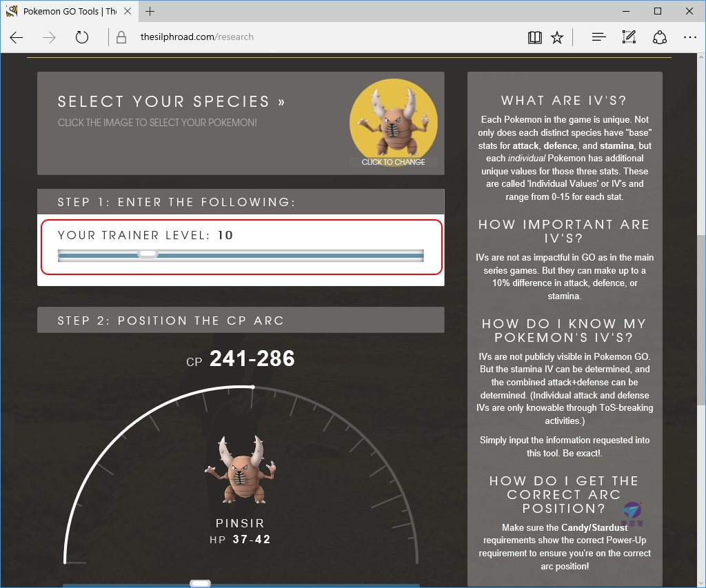
Task: Click the lower slider handle below arc
Action: pos(201,583)
